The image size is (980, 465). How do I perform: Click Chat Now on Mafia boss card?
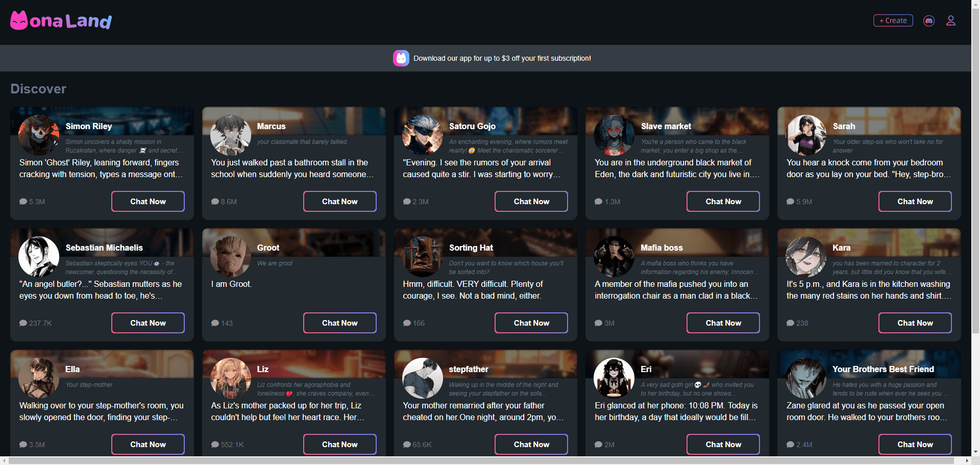tap(723, 323)
